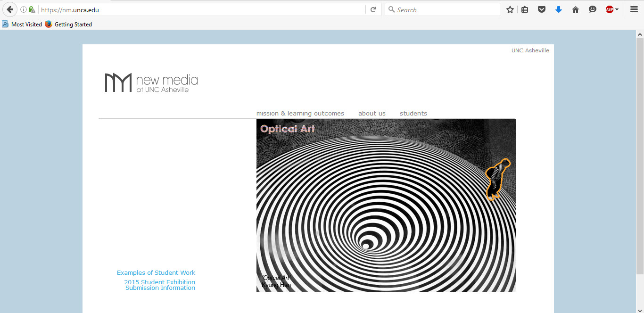644x313 pixels.
Task: Click the green padlock warning icon
Action: [x=32, y=9]
